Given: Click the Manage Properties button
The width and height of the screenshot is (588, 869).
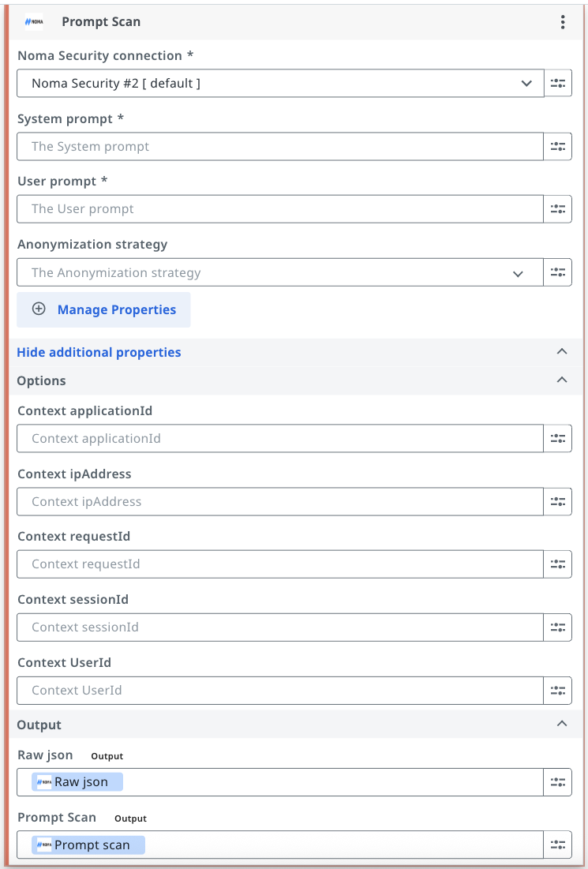Looking at the screenshot, I should [x=103, y=309].
